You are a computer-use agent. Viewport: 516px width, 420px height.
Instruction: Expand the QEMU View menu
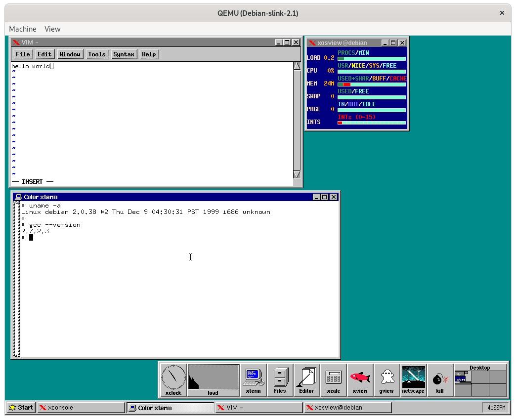click(x=52, y=29)
